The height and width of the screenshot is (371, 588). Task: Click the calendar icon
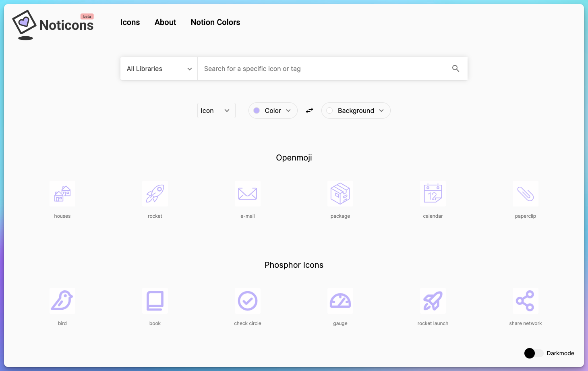point(433,194)
